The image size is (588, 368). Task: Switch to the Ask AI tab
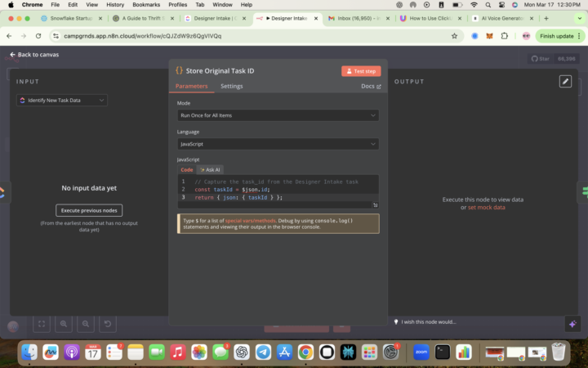coord(210,170)
